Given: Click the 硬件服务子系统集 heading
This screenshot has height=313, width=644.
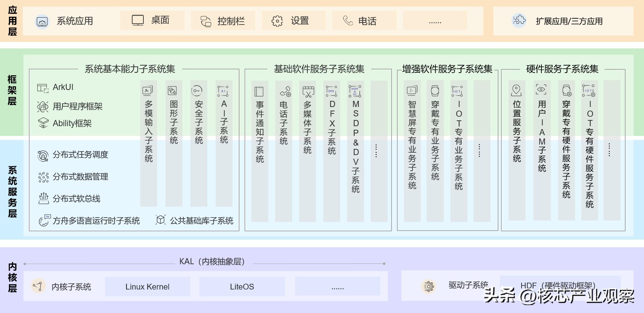Looking at the screenshot, I should coord(562,69).
